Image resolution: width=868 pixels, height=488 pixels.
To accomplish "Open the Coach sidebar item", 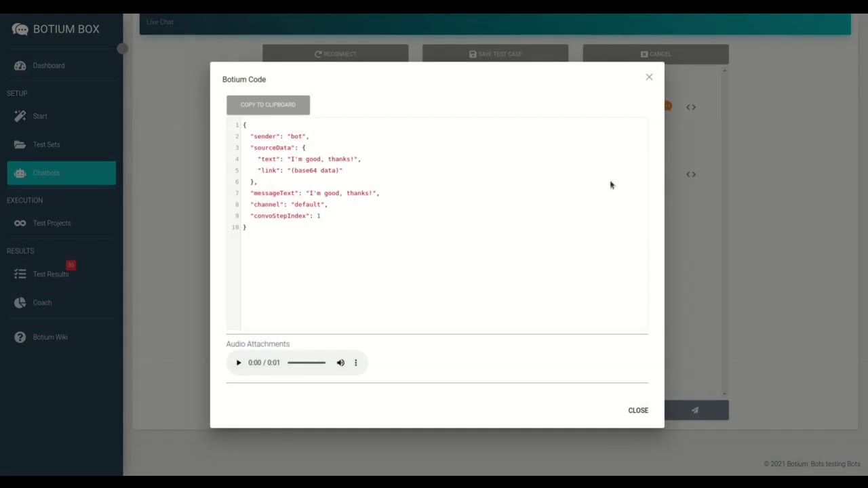I will [x=61, y=302].
